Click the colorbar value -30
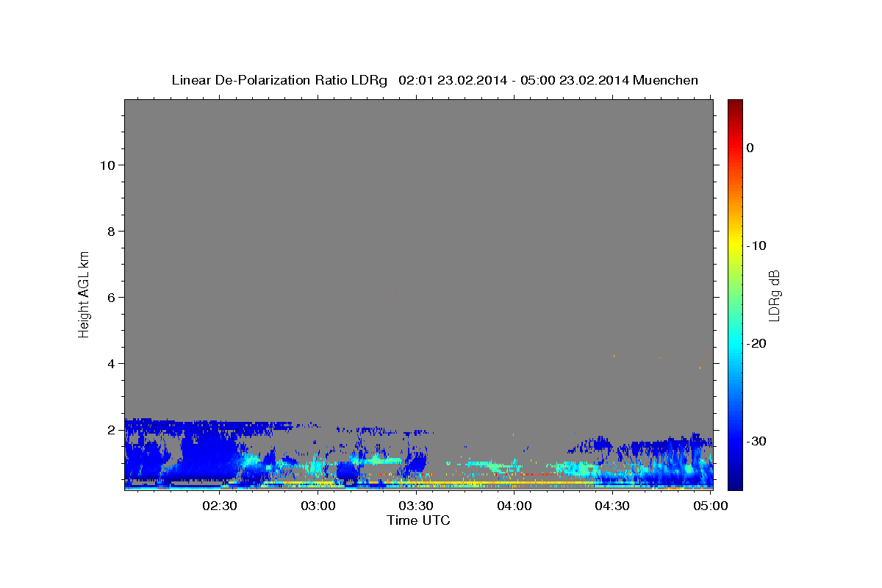 point(756,441)
